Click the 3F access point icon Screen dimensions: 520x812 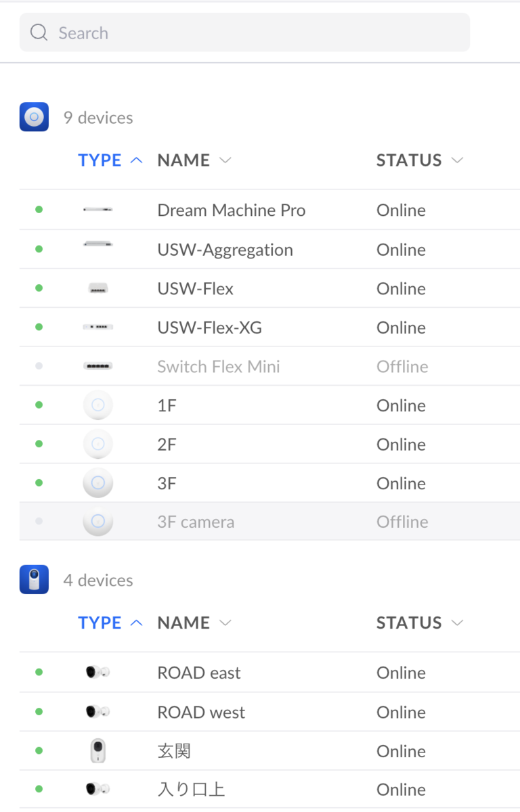click(98, 483)
